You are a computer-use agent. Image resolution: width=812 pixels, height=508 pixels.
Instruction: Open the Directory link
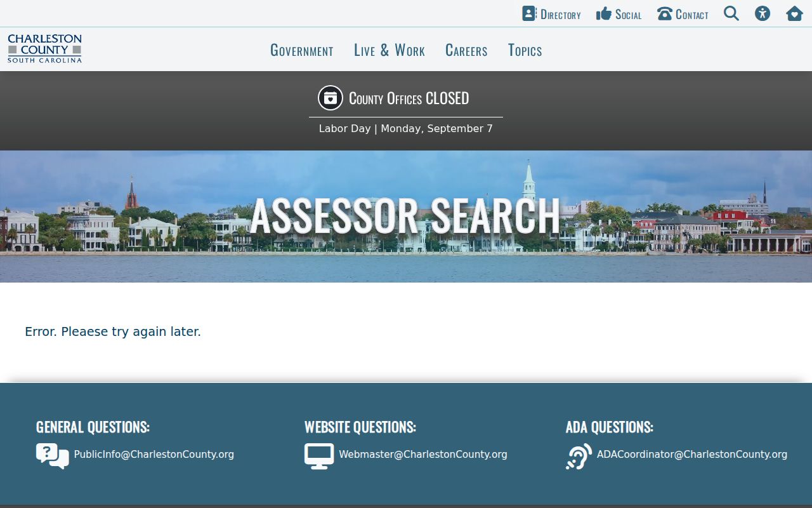[561, 14]
